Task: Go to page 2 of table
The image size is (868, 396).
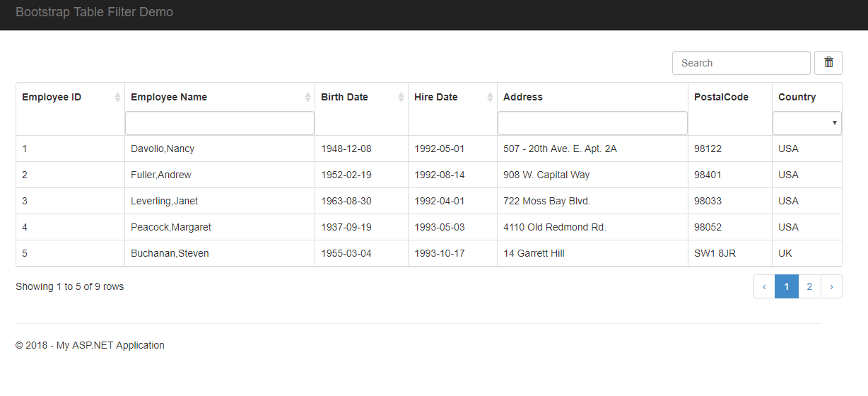Action: tap(809, 286)
